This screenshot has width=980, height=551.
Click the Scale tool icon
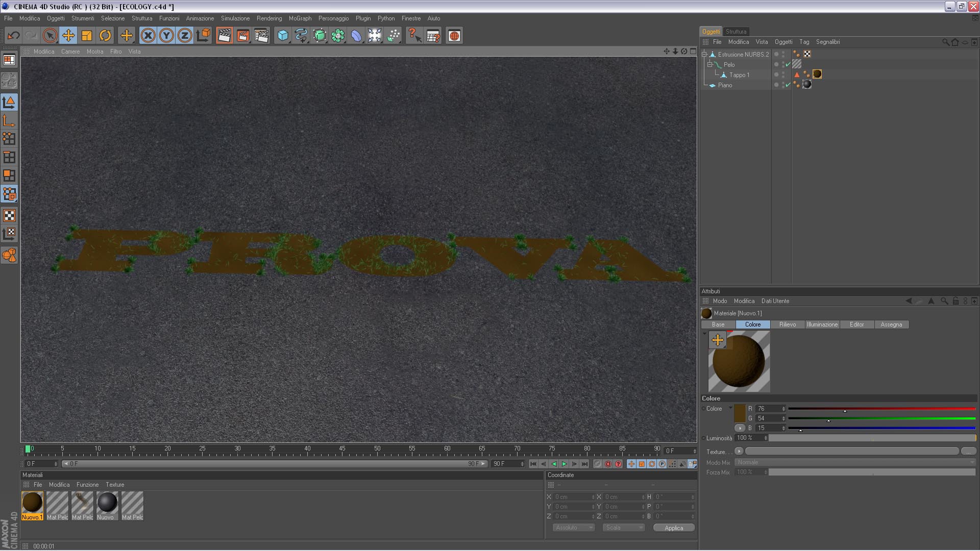pyautogui.click(x=87, y=36)
